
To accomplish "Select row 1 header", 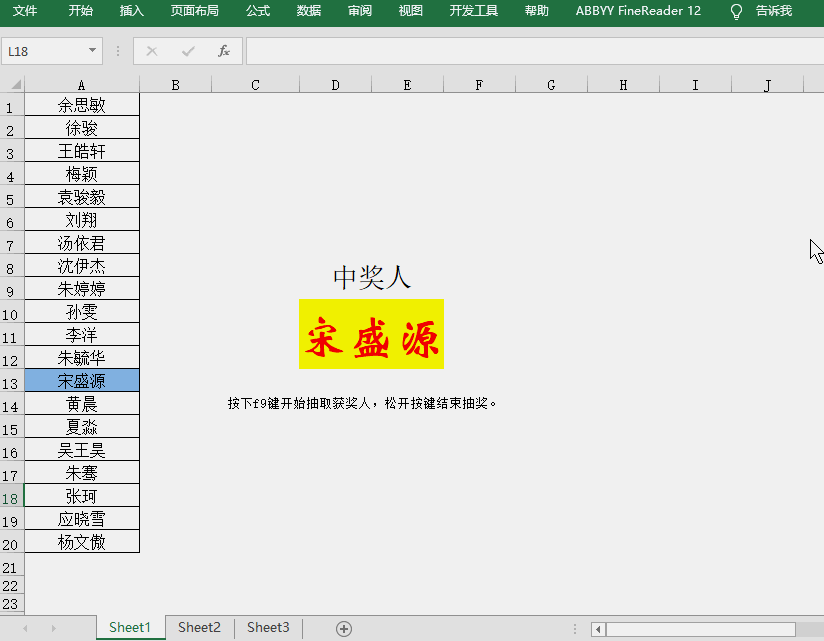I will pos(12,105).
